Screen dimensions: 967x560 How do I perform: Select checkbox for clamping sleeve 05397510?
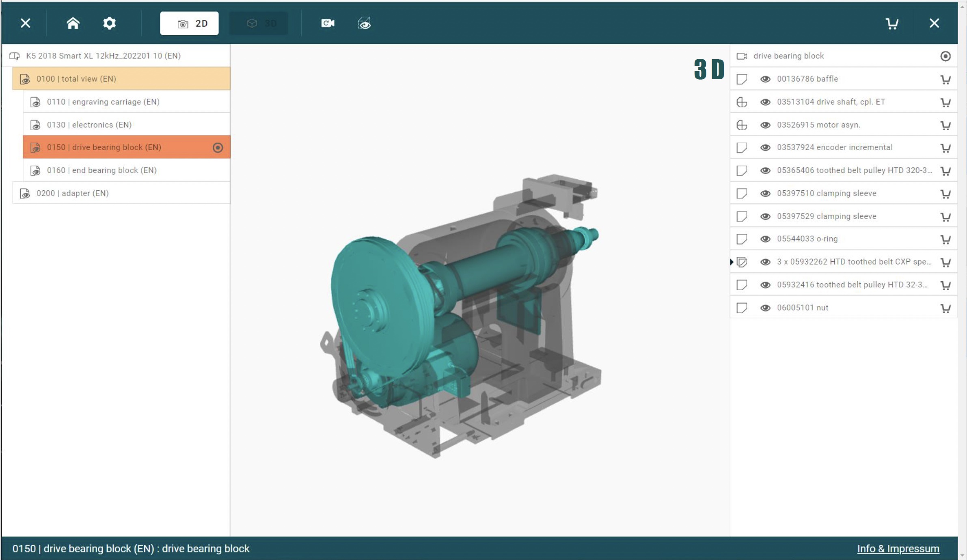pos(742,193)
